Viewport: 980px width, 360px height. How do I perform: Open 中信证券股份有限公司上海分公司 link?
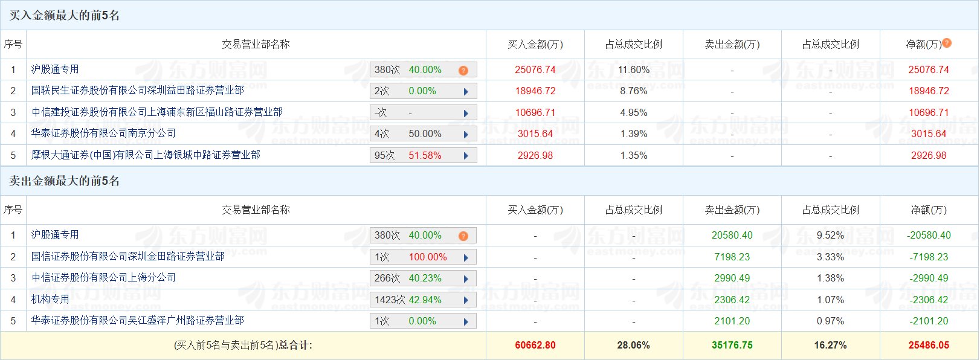coord(103,278)
